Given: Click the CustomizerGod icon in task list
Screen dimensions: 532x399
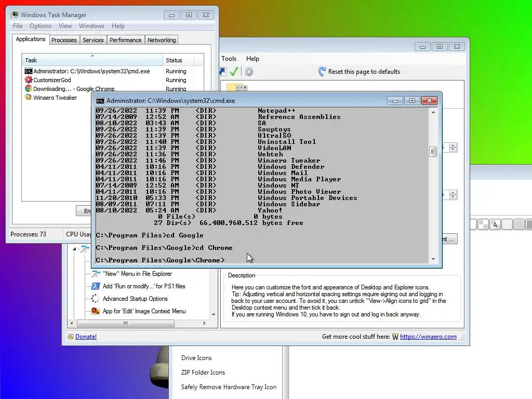Looking at the screenshot, I should click(29, 80).
